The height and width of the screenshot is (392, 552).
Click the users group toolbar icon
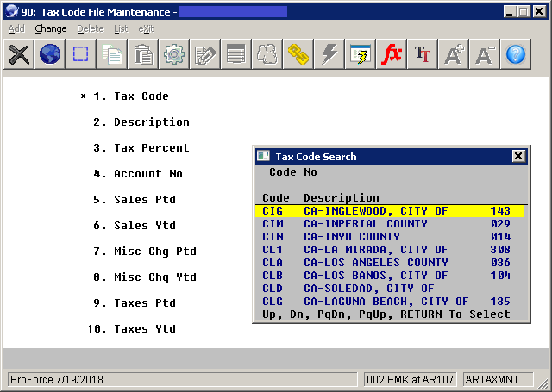(x=267, y=54)
